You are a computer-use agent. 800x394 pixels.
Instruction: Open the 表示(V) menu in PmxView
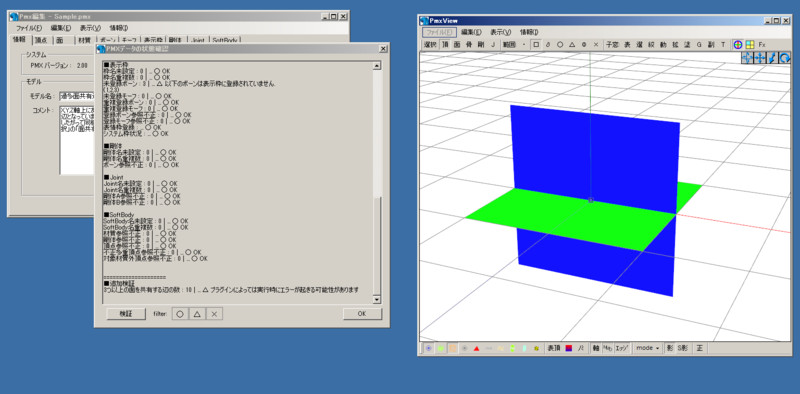504,32
